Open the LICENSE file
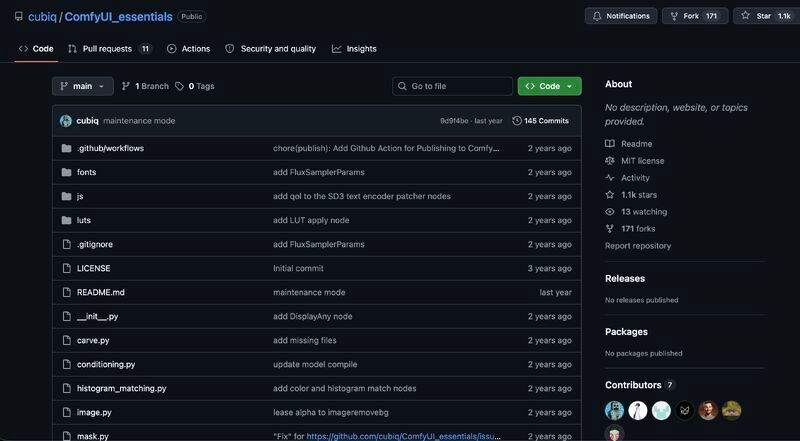This screenshot has width=800, height=441. pos(93,268)
